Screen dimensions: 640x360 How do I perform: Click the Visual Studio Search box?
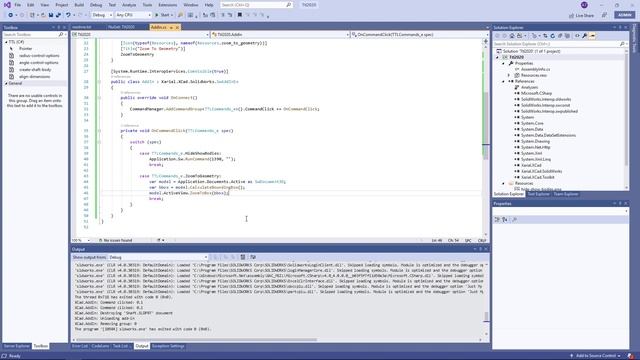click(x=256, y=5)
